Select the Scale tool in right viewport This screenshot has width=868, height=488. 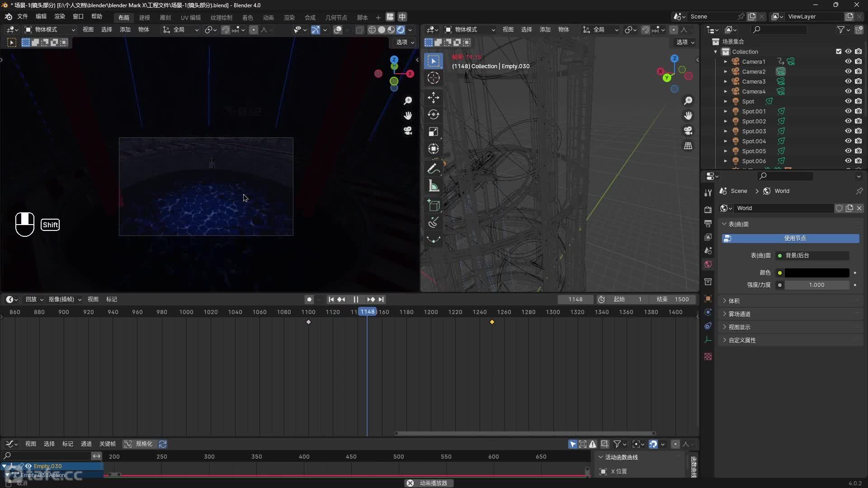[x=433, y=131]
